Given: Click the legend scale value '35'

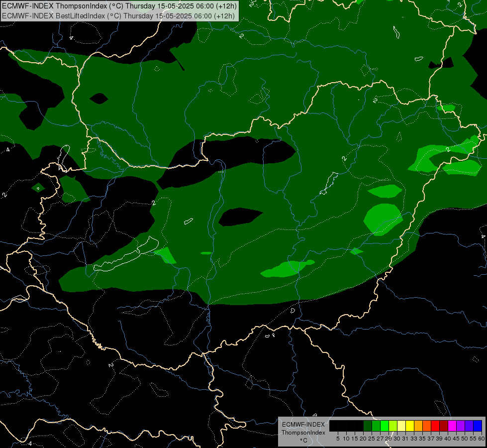Looking at the screenshot, I should (x=422, y=439).
